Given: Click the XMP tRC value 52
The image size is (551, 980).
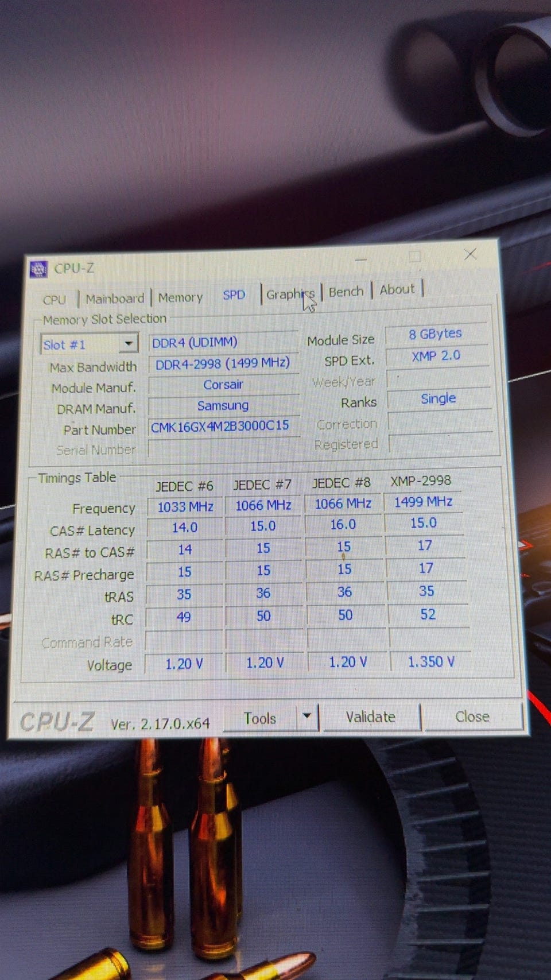Looking at the screenshot, I should 428,615.
